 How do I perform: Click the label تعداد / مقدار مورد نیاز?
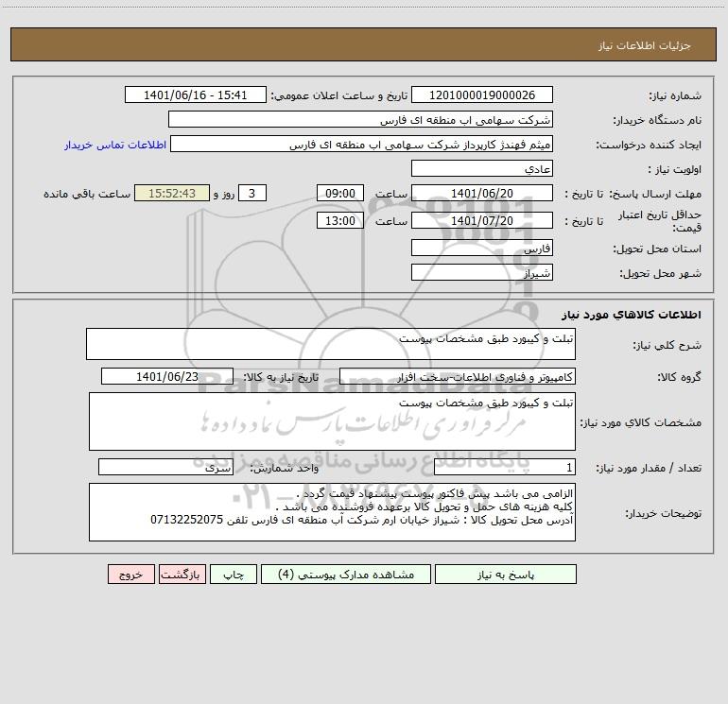click(649, 469)
